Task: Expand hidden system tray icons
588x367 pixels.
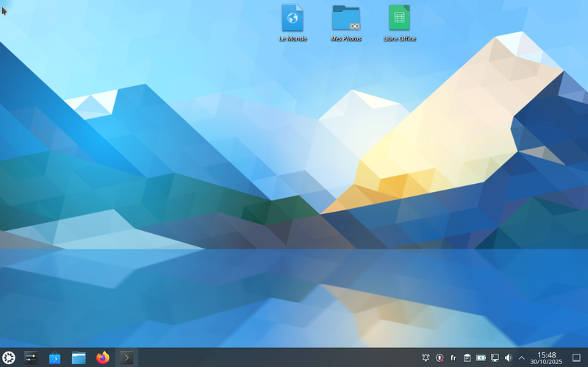Action: coord(522,357)
